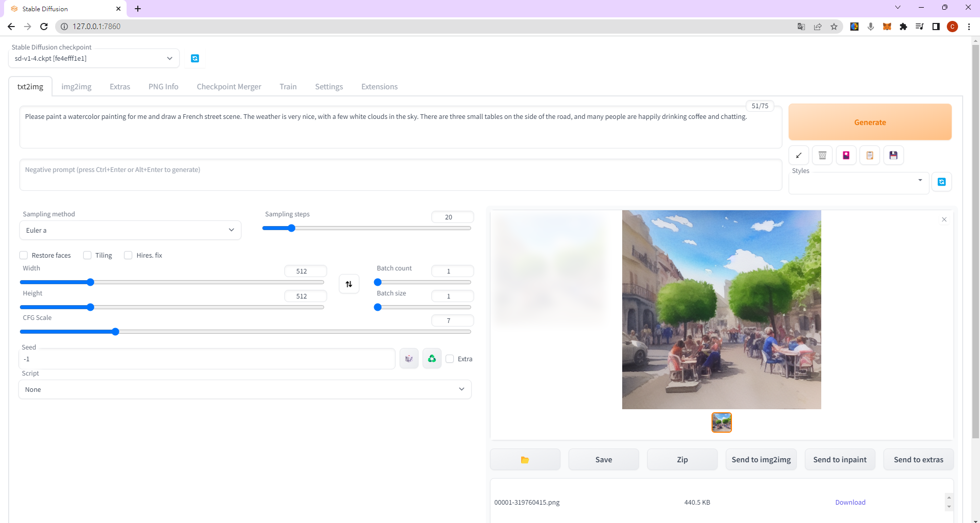The height and width of the screenshot is (523, 980).
Task: Switch to the img2img tab
Action: tap(77, 87)
